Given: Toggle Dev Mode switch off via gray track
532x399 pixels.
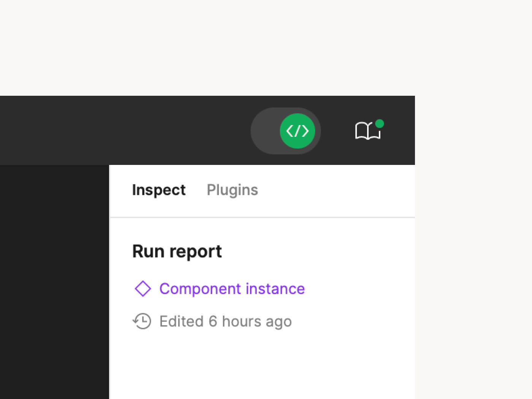Looking at the screenshot, I should click(265, 131).
